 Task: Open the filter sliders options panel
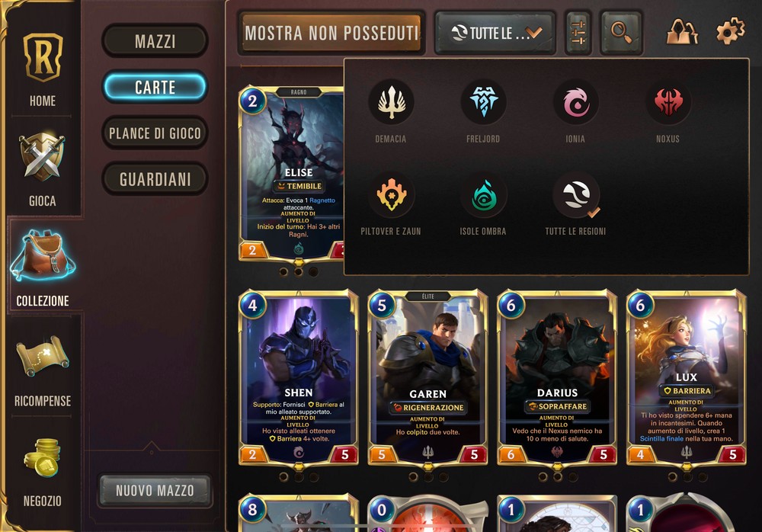(578, 33)
